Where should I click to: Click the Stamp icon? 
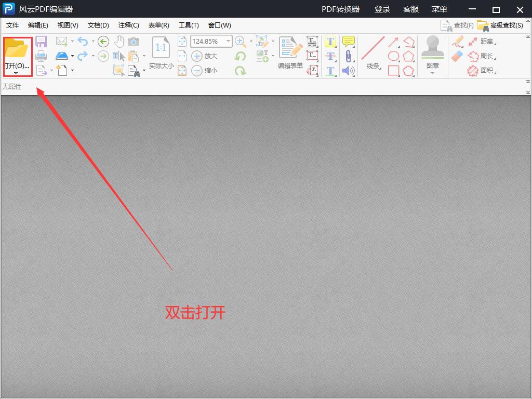tap(433, 47)
